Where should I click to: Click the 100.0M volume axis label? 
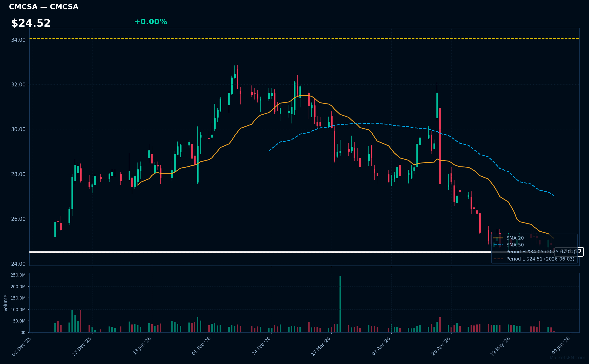(18, 310)
